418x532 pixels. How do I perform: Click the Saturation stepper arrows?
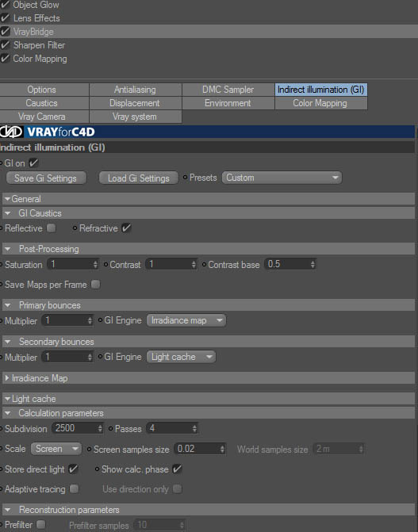point(95,264)
